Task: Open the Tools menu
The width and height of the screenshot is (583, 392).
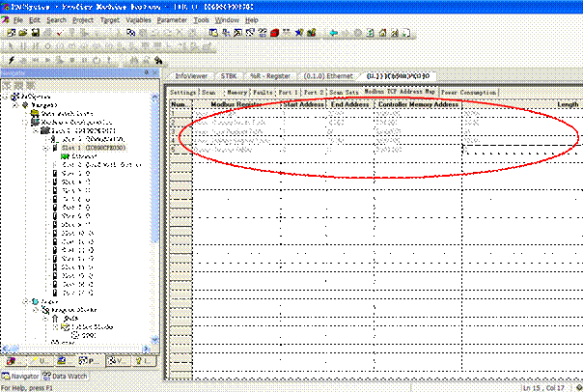Action: (x=202, y=19)
